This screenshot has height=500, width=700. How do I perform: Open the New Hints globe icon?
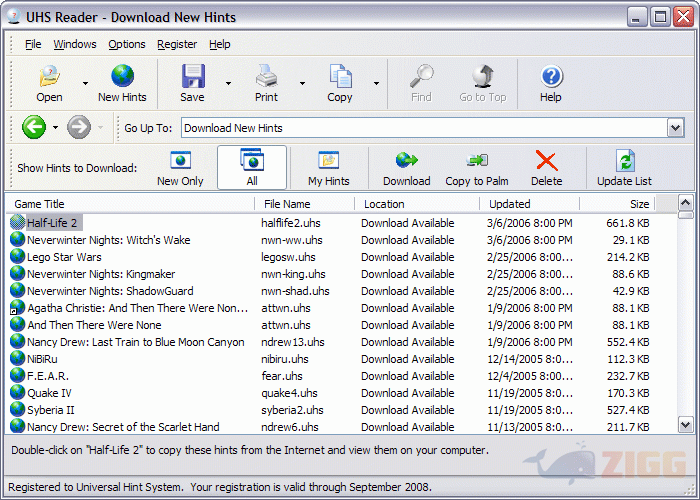(122, 76)
